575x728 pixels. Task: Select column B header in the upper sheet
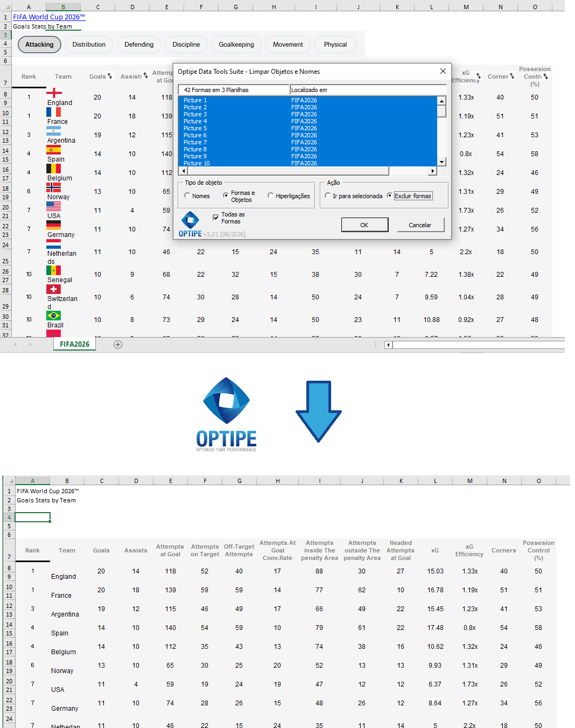tap(63, 7)
